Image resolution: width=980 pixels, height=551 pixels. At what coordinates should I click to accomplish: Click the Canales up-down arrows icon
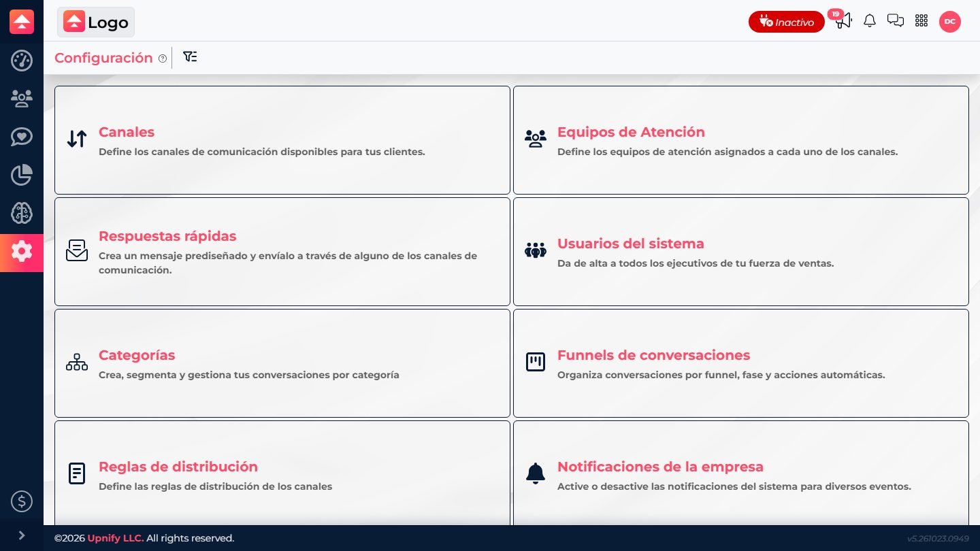tap(77, 139)
